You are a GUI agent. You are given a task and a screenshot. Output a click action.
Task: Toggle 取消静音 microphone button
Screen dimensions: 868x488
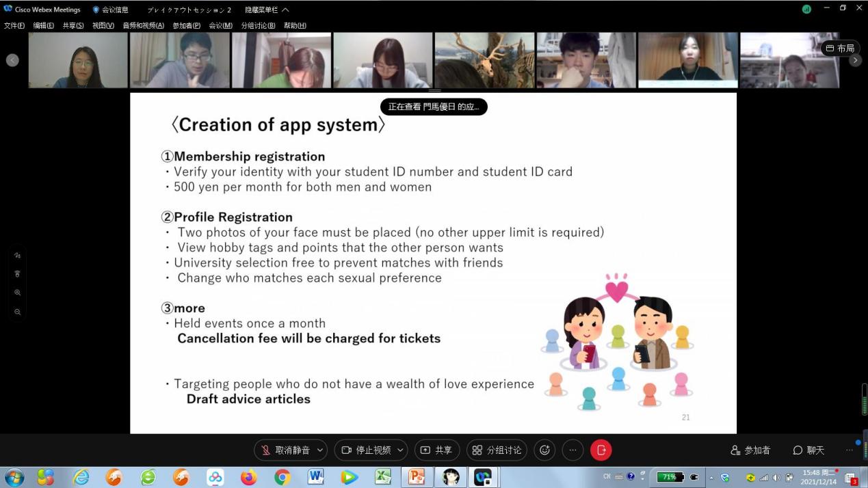pyautogui.click(x=285, y=450)
